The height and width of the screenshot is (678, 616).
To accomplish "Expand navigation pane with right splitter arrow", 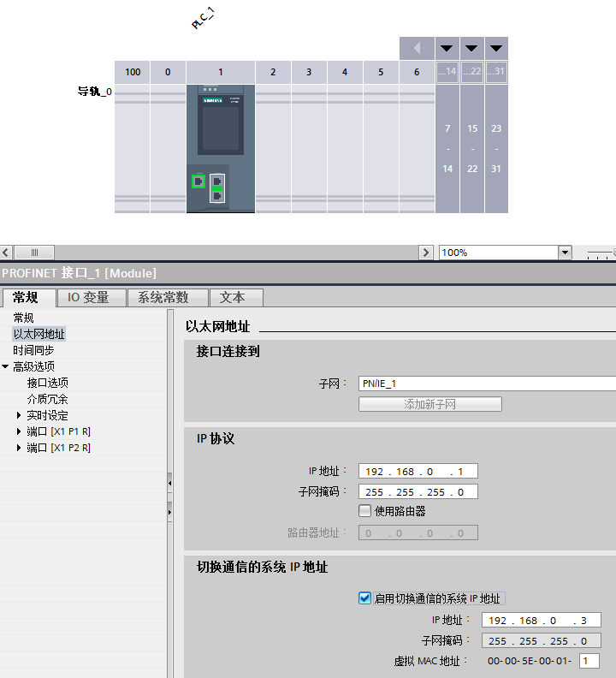I will 170,513.
